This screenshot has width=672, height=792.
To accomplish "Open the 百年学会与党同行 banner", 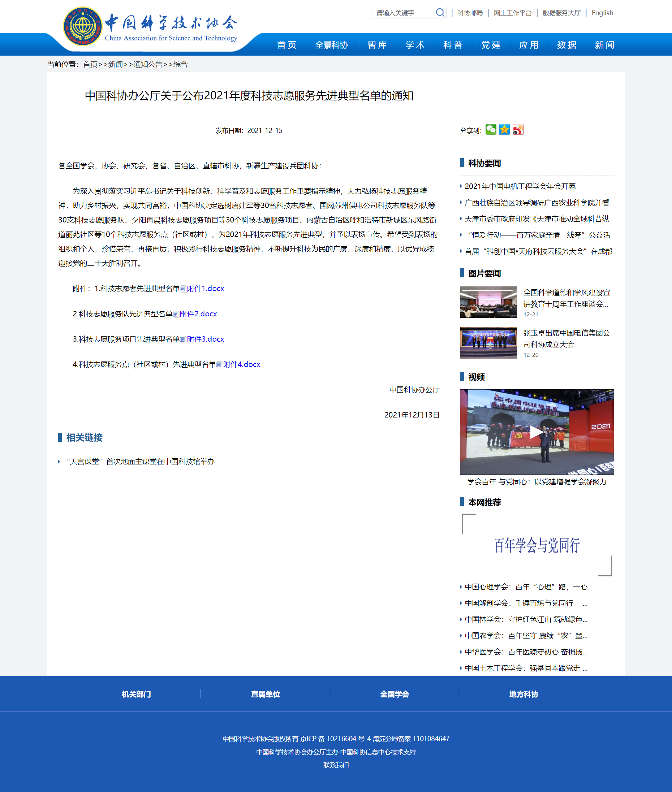I will [x=537, y=545].
